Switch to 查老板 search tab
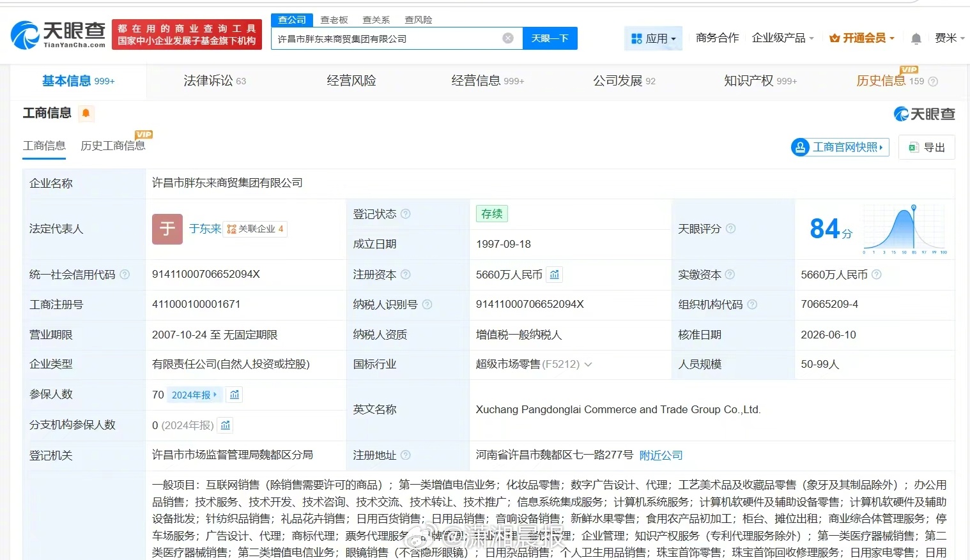This screenshot has height=560, width=970. tap(334, 20)
